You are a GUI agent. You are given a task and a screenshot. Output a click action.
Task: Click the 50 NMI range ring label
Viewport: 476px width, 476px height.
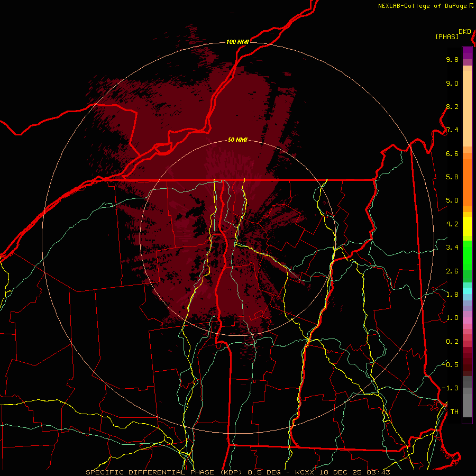pos(237,140)
